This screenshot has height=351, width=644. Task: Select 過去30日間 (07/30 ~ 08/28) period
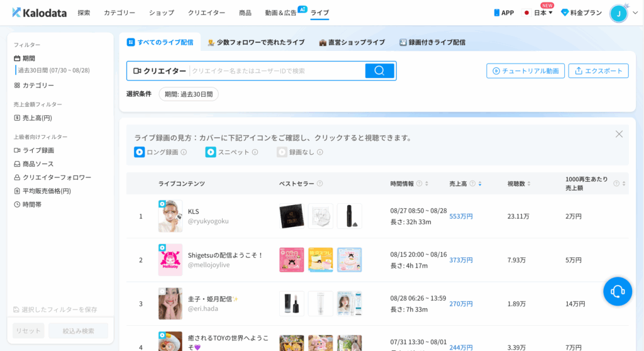[x=54, y=70]
